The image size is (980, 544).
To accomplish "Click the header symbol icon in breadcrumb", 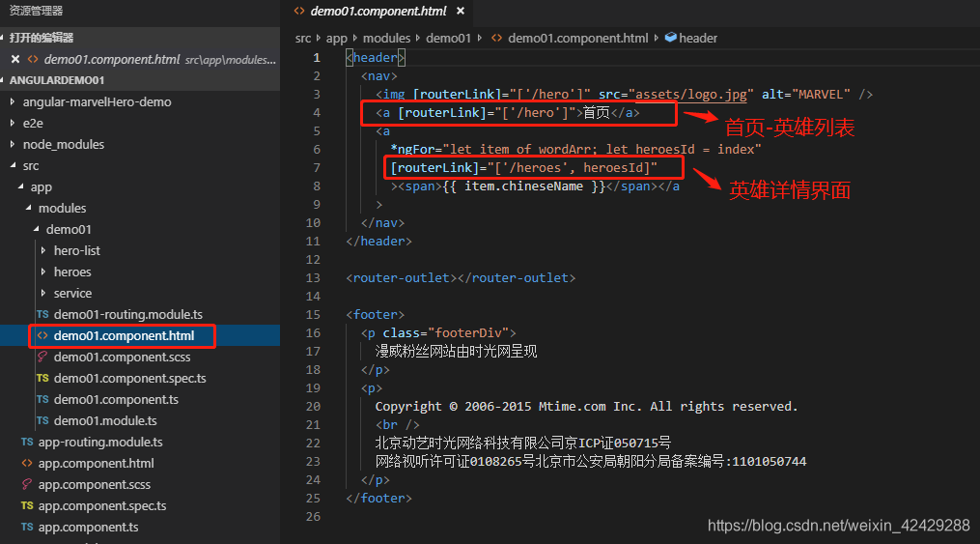I will click(x=671, y=38).
